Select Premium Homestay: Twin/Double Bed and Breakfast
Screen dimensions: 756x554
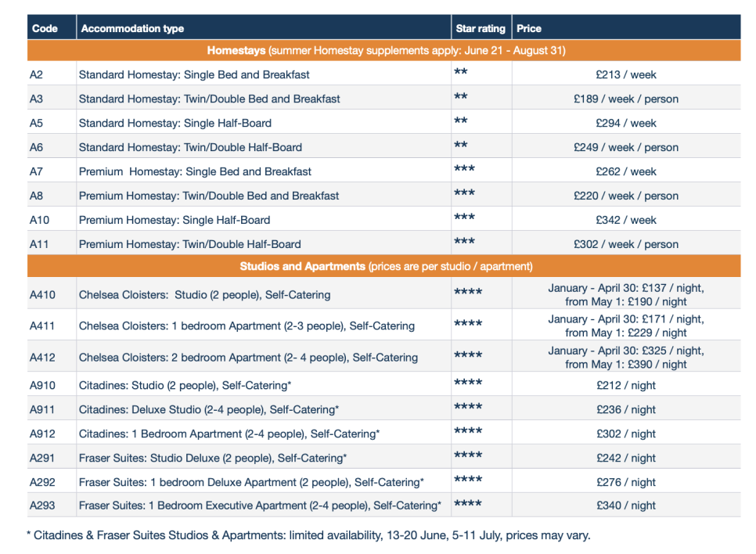(209, 196)
